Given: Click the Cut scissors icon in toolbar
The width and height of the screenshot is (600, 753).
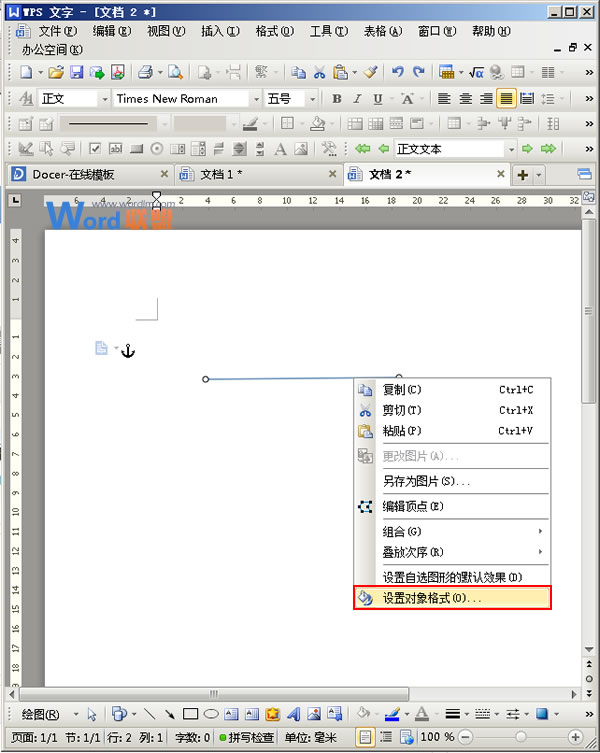Looking at the screenshot, I should click(320, 72).
